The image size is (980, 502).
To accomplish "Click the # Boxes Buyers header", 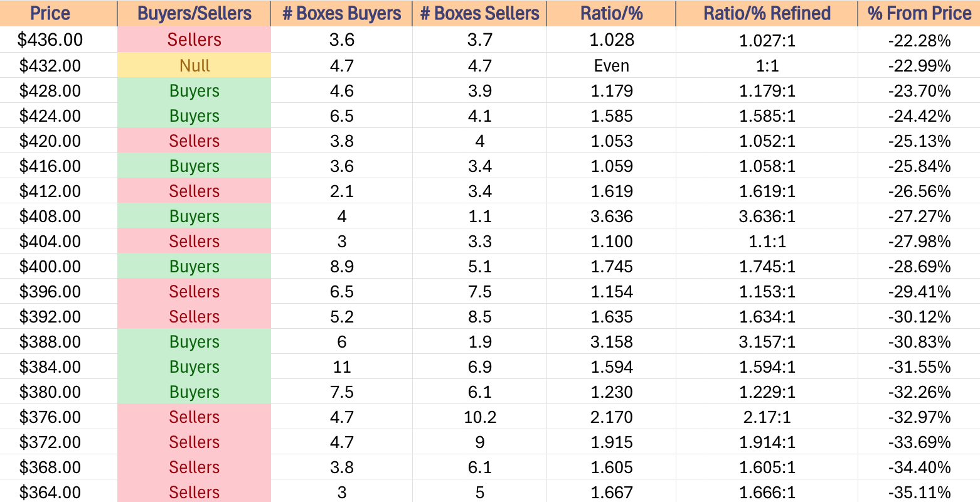I will pyautogui.click(x=341, y=13).
